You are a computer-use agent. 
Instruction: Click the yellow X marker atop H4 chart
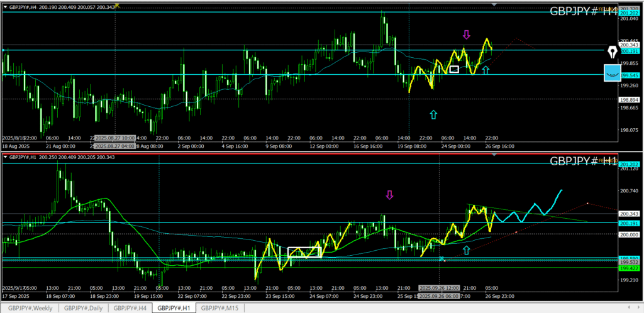point(117,4)
